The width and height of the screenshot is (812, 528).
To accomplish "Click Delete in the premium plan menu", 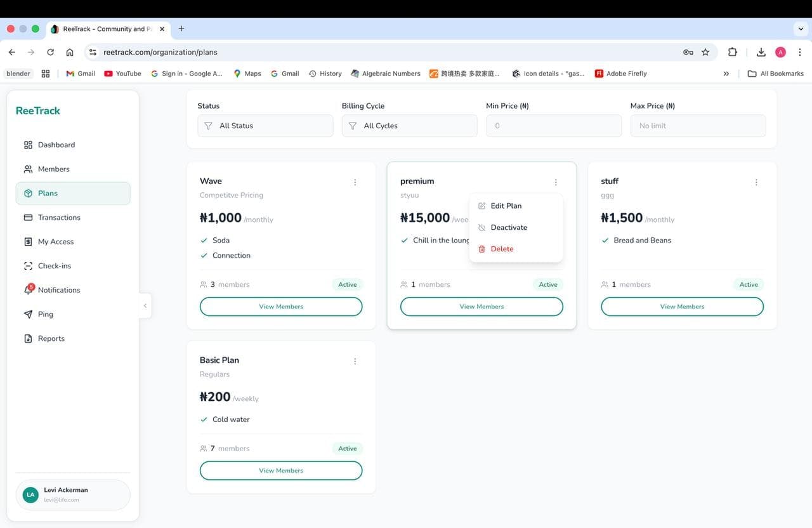I will coord(502,249).
